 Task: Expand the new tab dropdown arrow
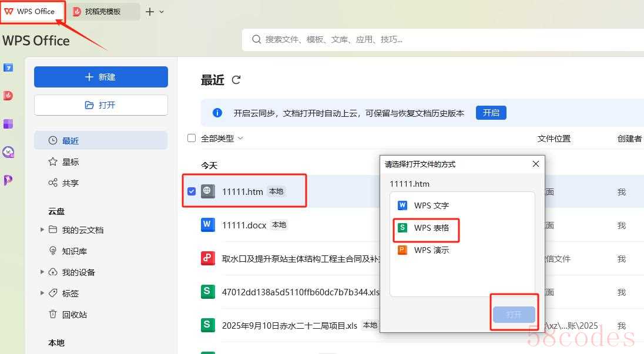[x=162, y=12]
